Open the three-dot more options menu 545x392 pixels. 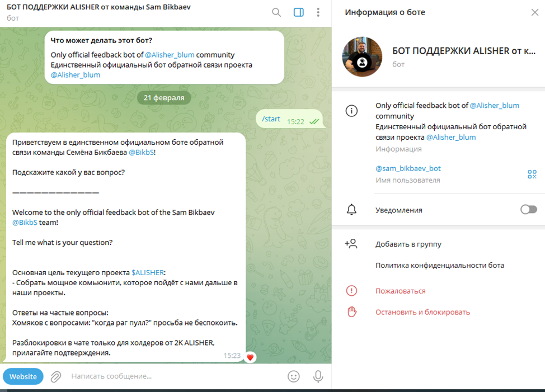pos(318,12)
